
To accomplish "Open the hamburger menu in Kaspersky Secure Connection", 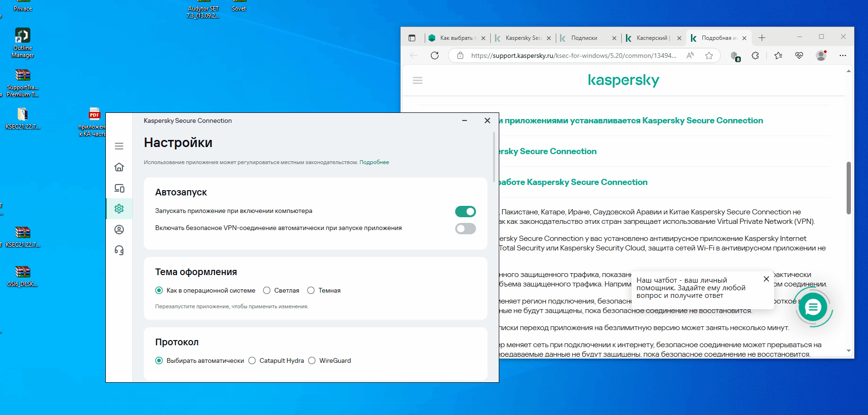I will click(119, 146).
